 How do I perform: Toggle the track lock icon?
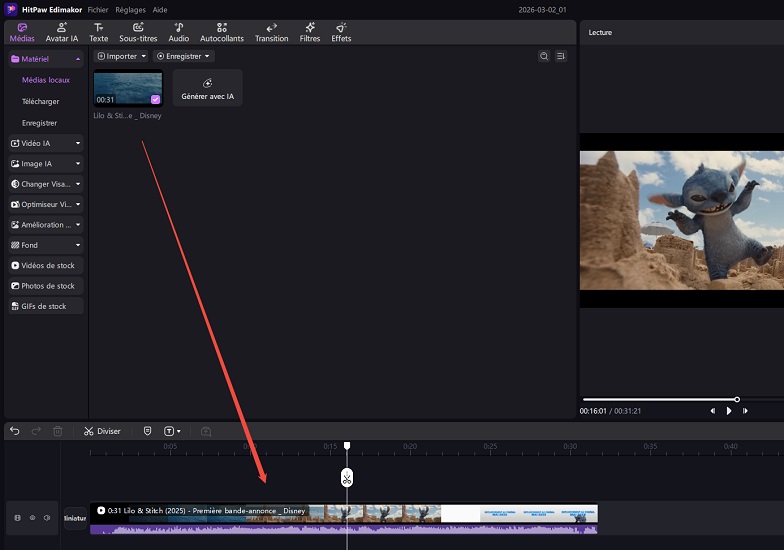click(18, 518)
